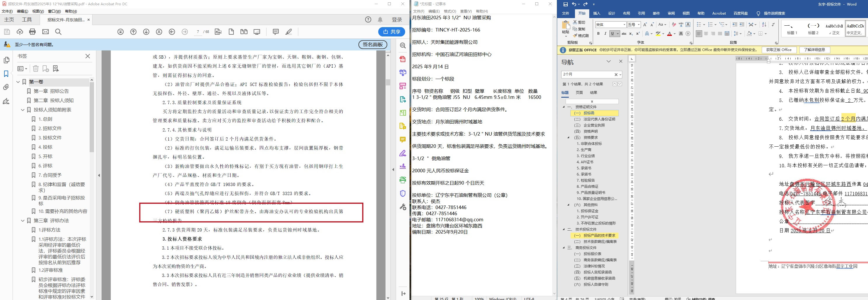This screenshot has width=868, height=300.
Task: Open the Word font name dropdown
Action: [x=624, y=24]
